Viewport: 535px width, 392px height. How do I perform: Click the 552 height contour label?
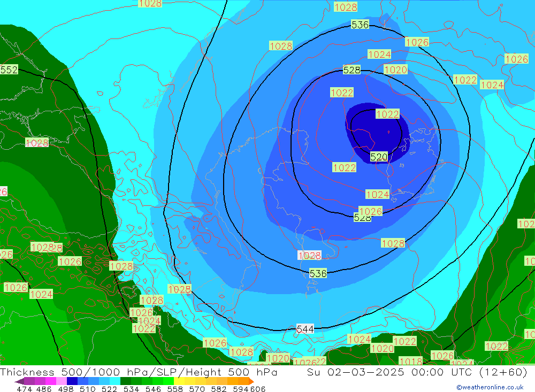9,70
